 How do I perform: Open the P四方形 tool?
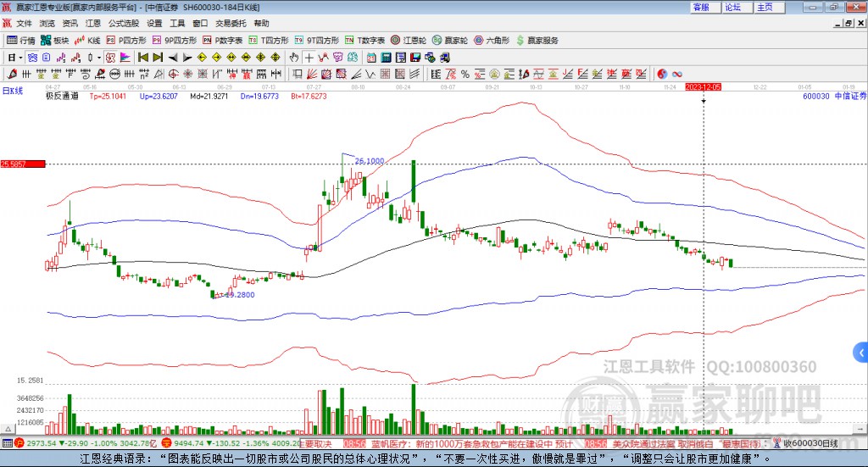point(126,41)
